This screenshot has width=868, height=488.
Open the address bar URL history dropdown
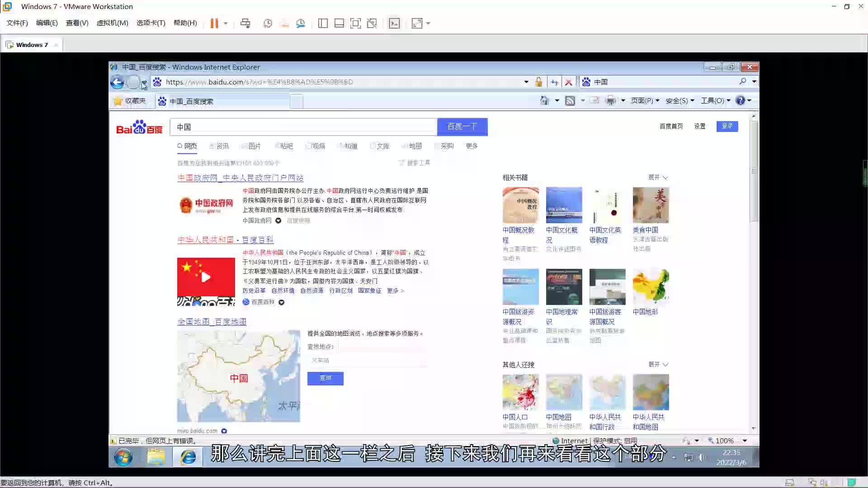coord(526,82)
